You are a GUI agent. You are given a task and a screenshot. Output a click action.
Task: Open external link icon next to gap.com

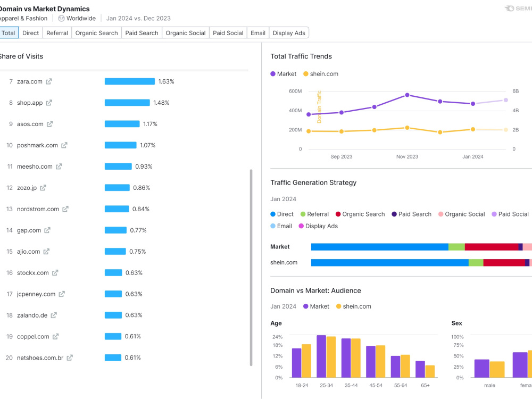point(47,230)
